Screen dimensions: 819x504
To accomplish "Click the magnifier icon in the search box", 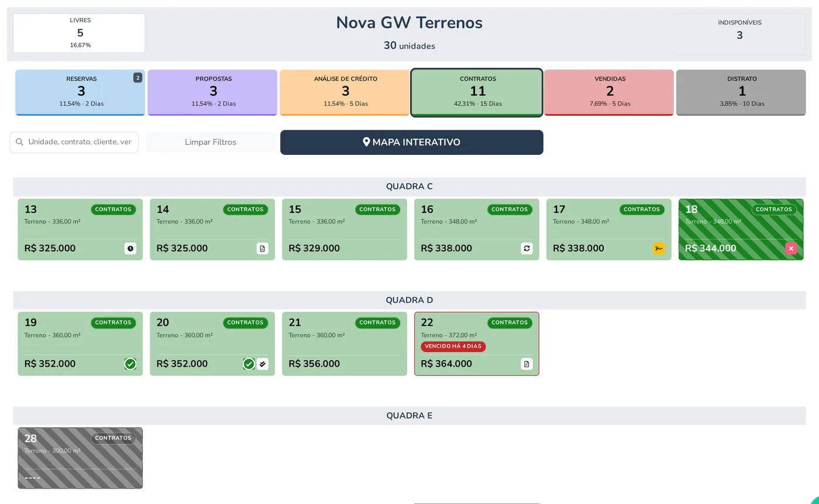I will [20, 142].
